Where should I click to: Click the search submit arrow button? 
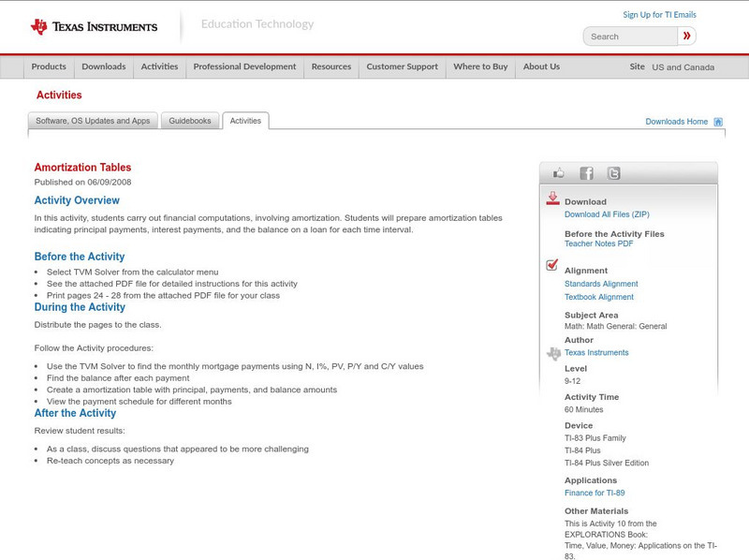(x=686, y=36)
